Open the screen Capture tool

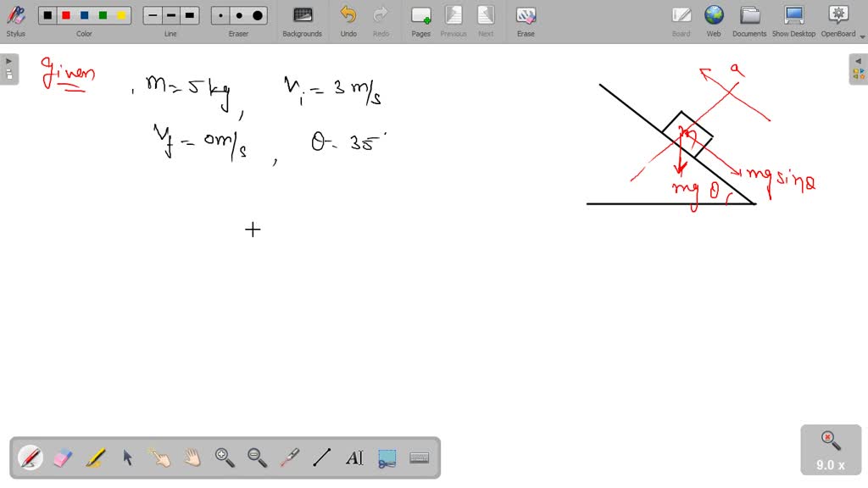click(387, 457)
